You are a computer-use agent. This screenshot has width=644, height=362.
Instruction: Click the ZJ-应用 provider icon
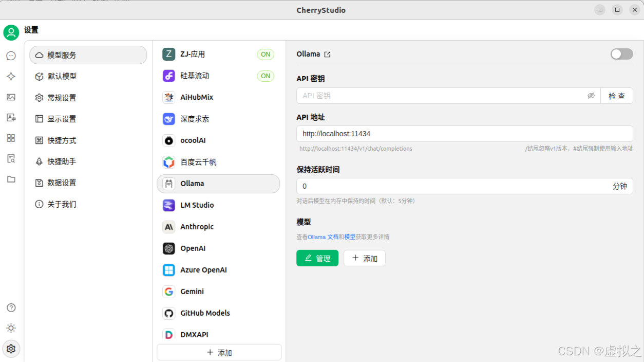(x=168, y=54)
